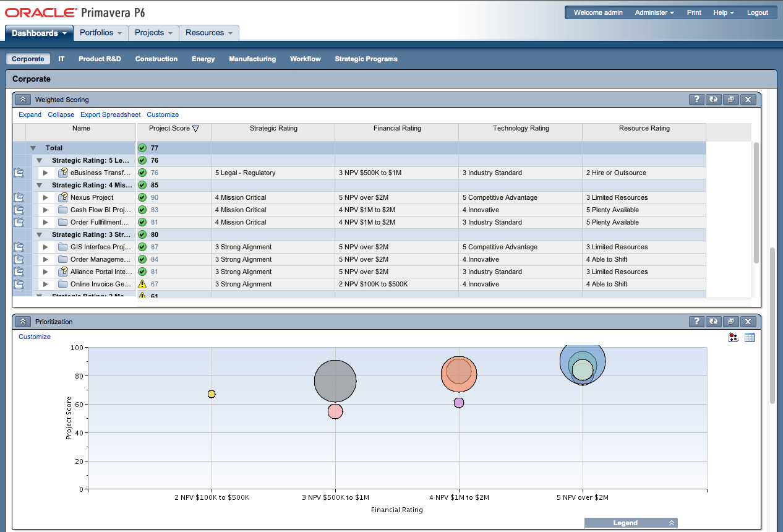
Task: Click the Collapse link in Weighted Scoring
Action: pyautogui.click(x=61, y=114)
